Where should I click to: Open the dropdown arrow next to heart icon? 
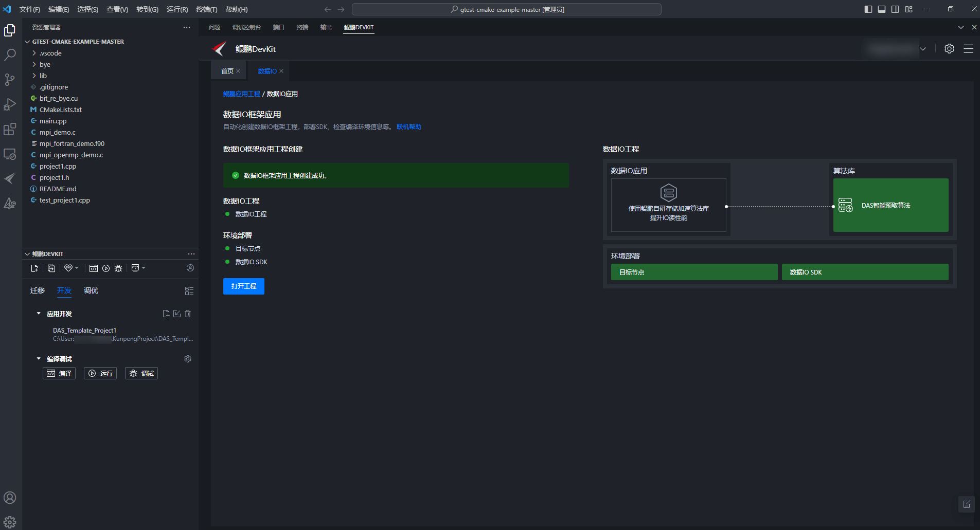pos(77,268)
